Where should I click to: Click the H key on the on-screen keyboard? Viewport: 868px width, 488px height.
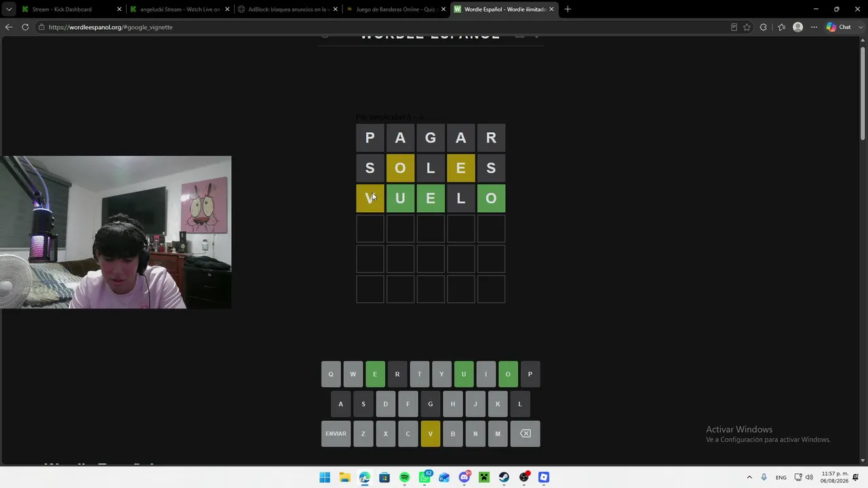tap(453, 404)
